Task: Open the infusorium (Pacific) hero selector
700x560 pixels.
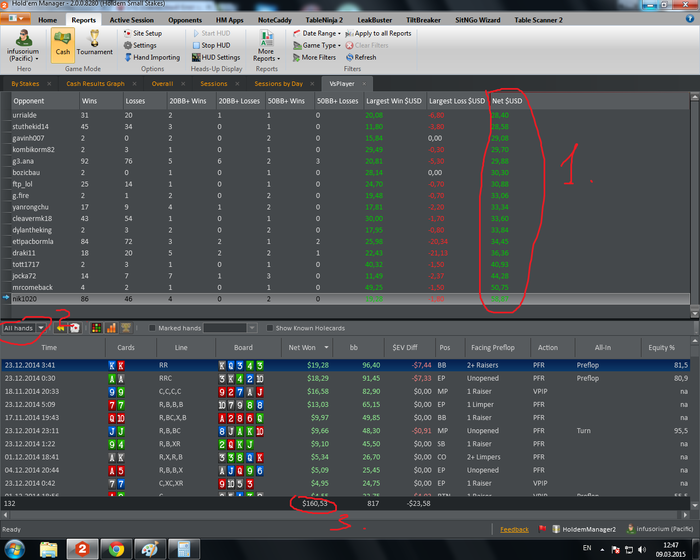Action: 23,46
